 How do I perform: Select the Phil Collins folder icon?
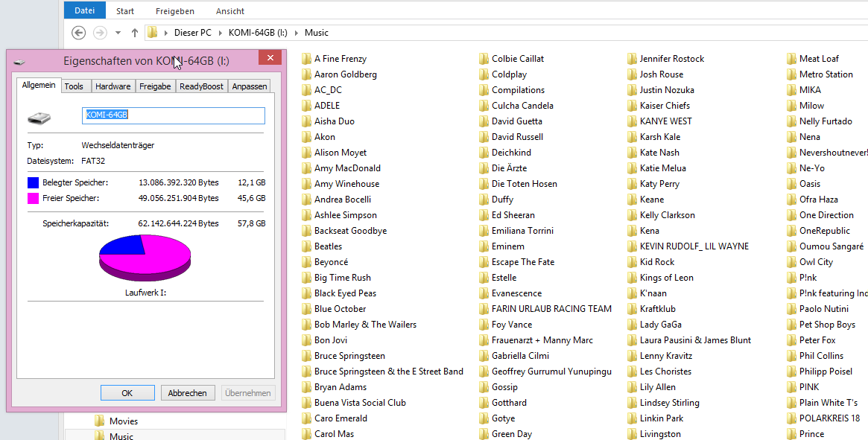(x=791, y=356)
